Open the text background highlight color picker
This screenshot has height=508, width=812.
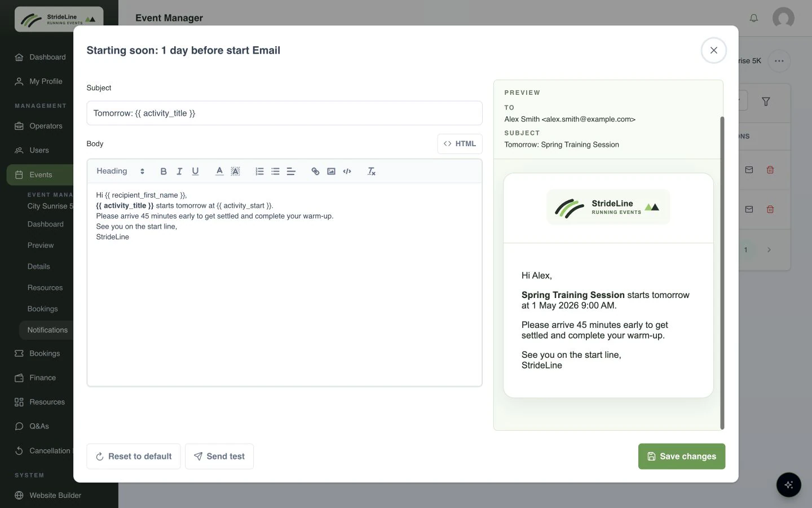tap(235, 171)
